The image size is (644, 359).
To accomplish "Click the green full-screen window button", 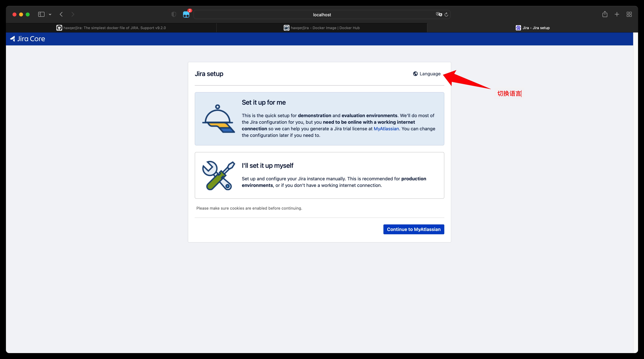I will coord(28,14).
